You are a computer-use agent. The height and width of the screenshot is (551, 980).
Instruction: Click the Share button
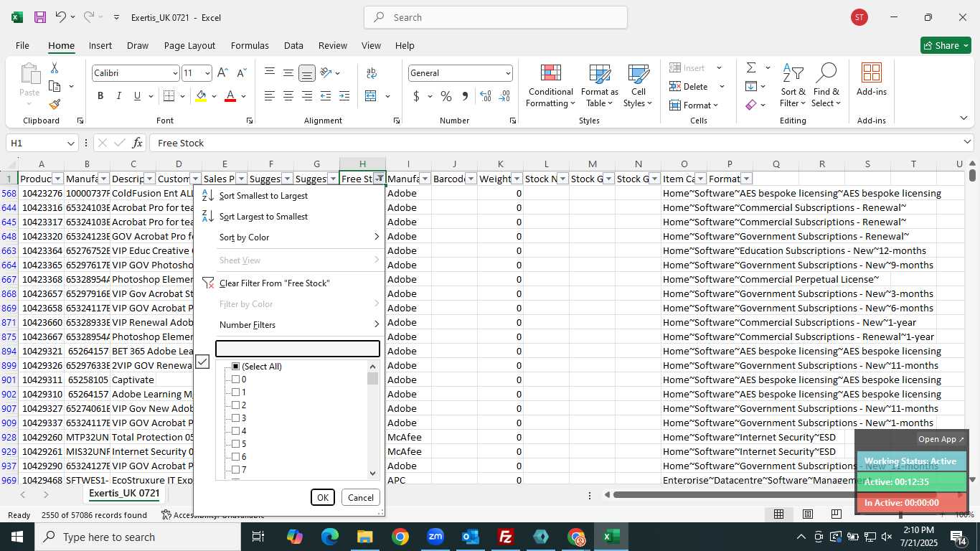pos(946,45)
